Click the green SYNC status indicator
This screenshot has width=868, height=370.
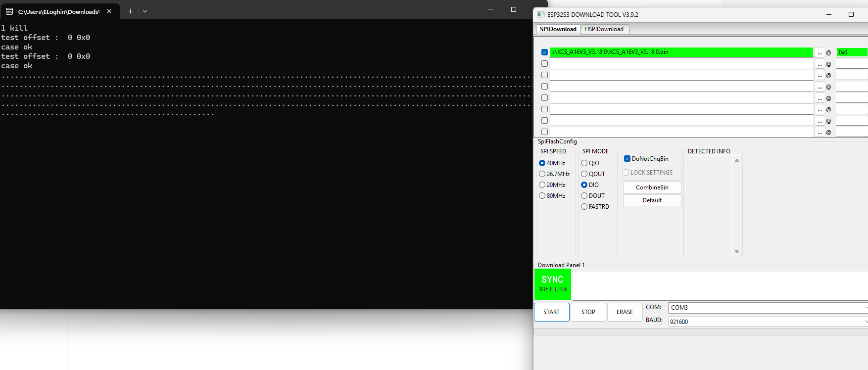pyautogui.click(x=552, y=284)
